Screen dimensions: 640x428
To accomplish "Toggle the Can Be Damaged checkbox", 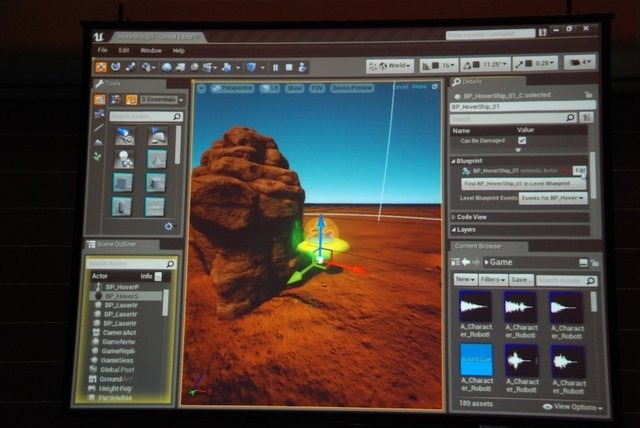I will [x=522, y=140].
